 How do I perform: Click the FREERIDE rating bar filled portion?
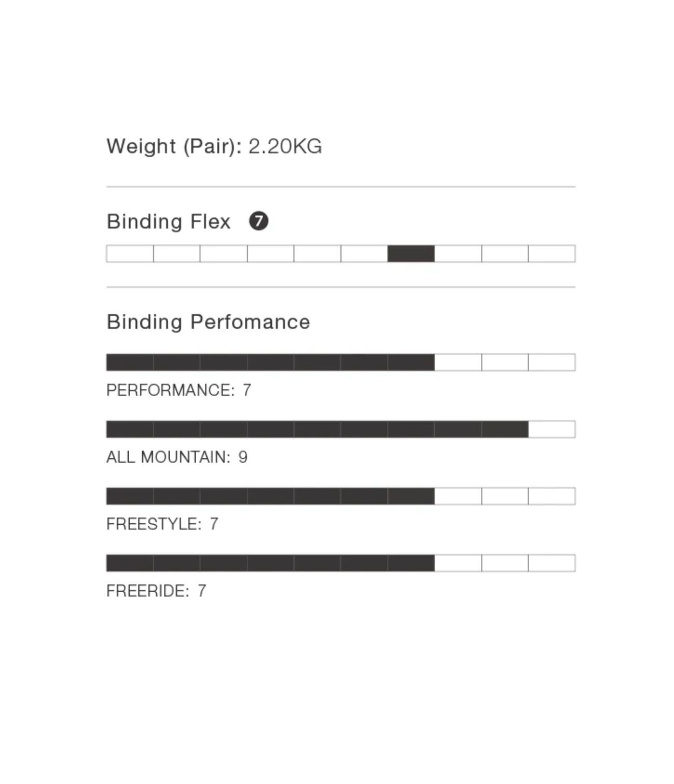click(270, 563)
